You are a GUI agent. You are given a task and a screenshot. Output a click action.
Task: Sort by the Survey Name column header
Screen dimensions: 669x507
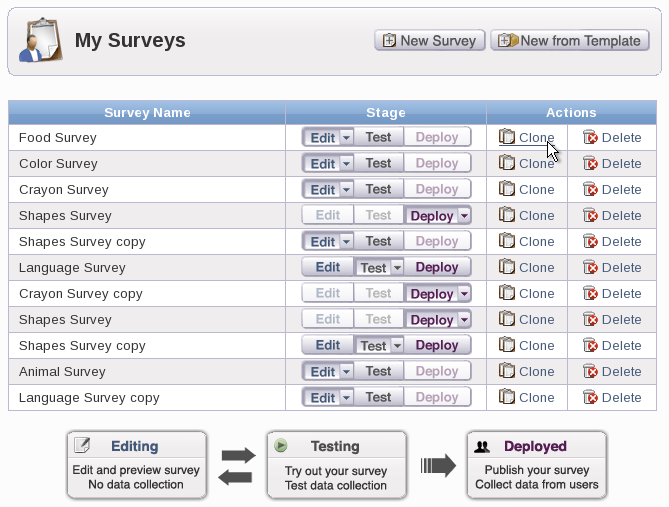pos(147,113)
